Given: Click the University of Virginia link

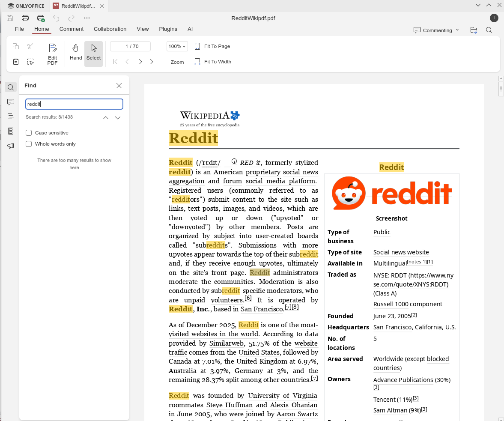Looking at the screenshot, I should pos(283,396).
